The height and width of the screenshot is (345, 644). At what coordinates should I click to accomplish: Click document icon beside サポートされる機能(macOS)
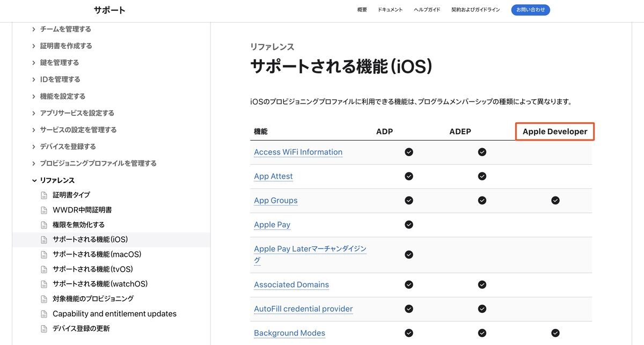point(44,254)
